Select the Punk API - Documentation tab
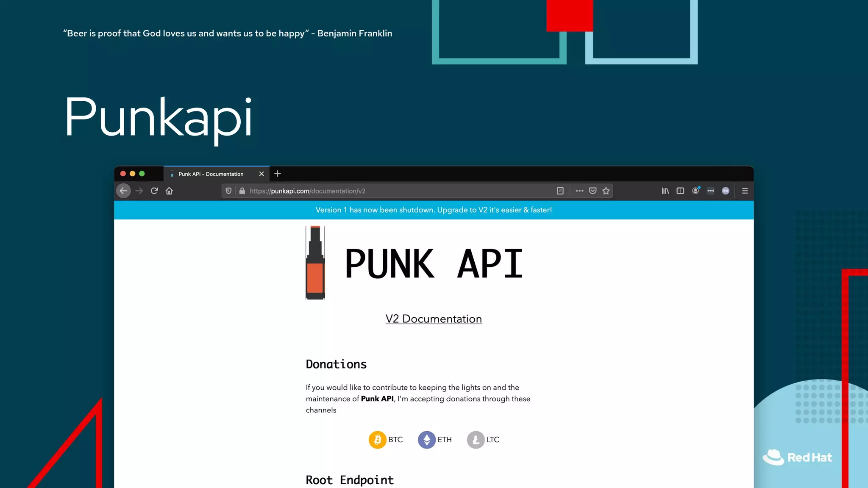This screenshot has height=488, width=868. 211,174
